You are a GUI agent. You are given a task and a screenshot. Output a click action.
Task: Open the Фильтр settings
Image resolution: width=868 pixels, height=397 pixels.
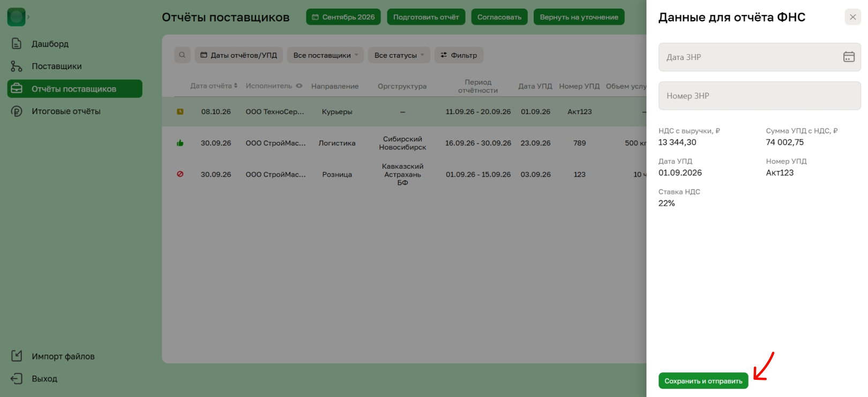[459, 55]
